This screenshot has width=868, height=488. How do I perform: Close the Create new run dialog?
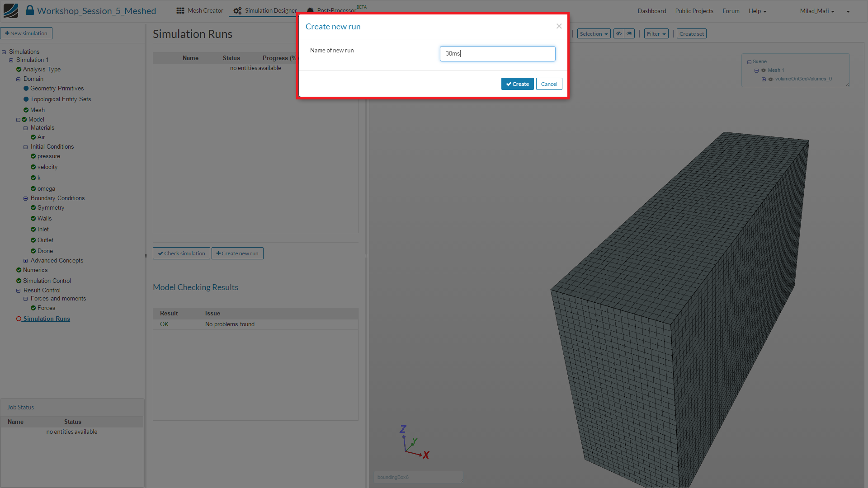pyautogui.click(x=559, y=26)
